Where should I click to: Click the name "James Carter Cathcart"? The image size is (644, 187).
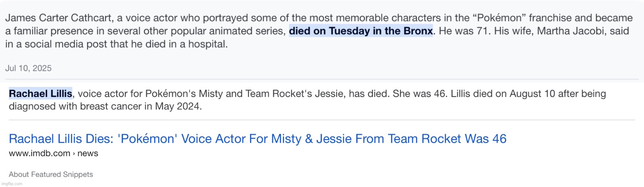pos(58,18)
